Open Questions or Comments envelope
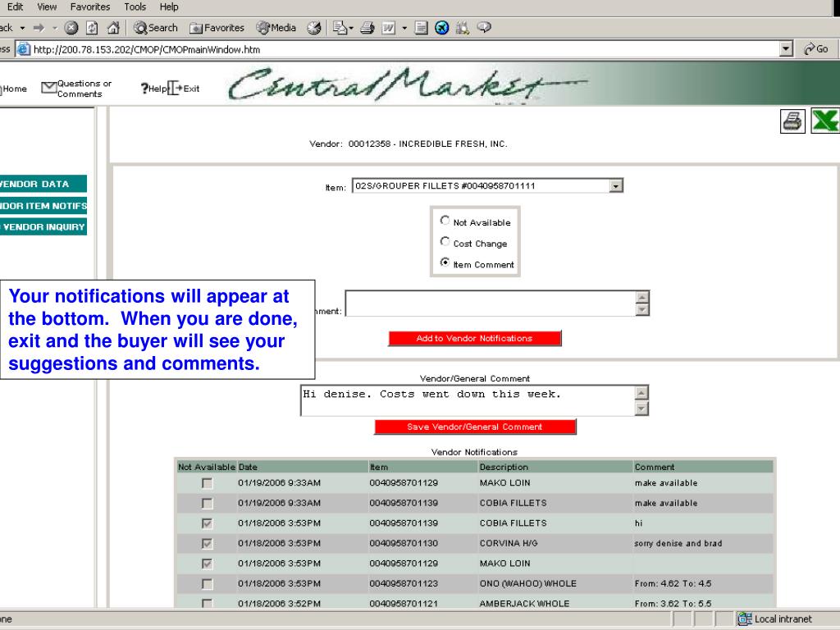840x630 pixels. (x=48, y=87)
